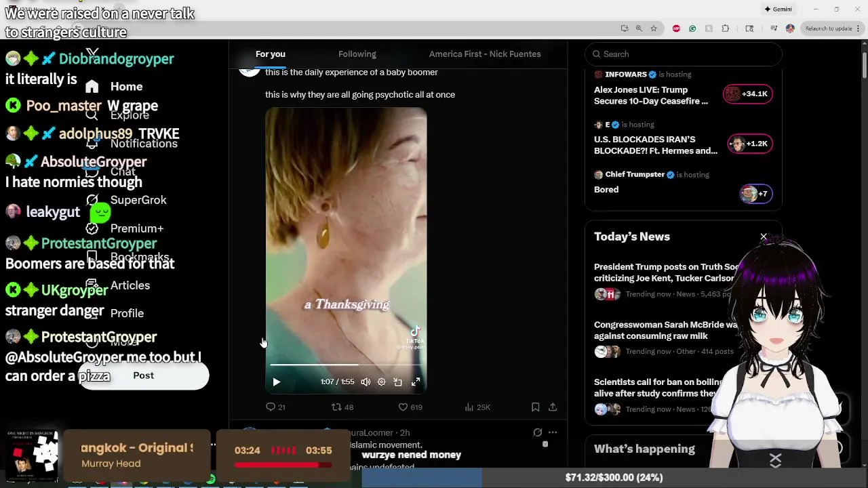Click the Chrome page scrollbar
The height and width of the screenshot is (488, 868).
click(x=865, y=64)
